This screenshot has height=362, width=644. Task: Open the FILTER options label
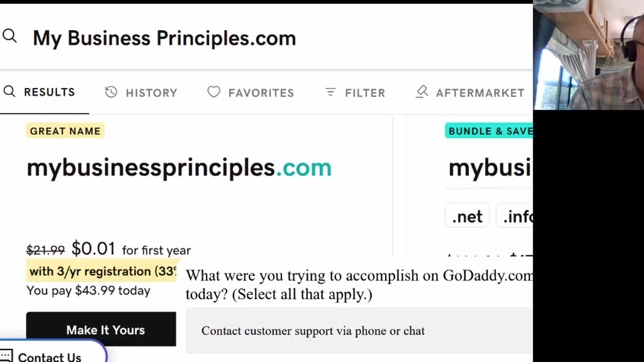(365, 93)
